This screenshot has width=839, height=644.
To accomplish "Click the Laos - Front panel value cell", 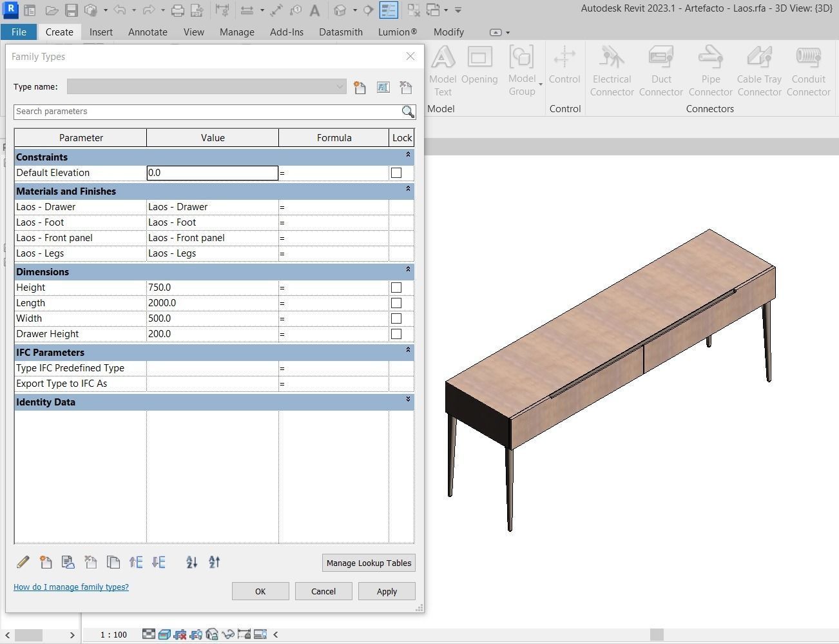I will click(x=213, y=238).
